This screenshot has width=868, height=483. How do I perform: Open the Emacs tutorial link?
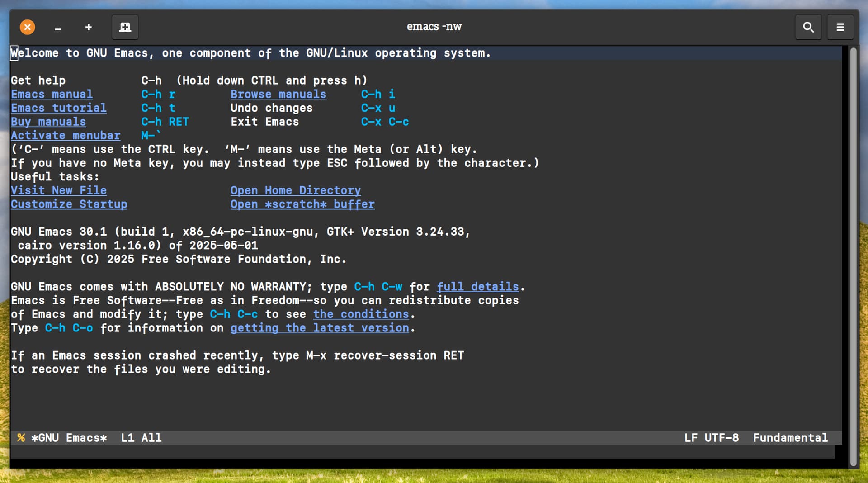pyautogui.click(x=59, y=108)
